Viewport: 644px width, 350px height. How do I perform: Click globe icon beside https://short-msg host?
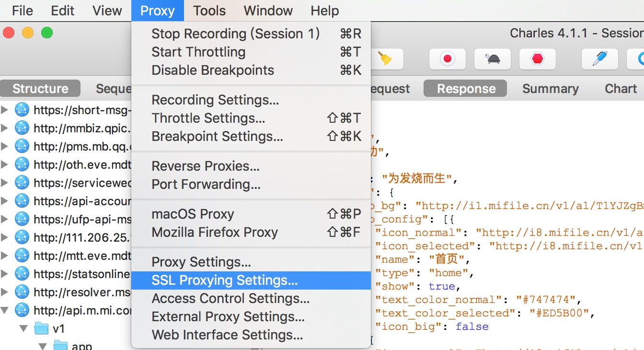(x=22, y=110)
